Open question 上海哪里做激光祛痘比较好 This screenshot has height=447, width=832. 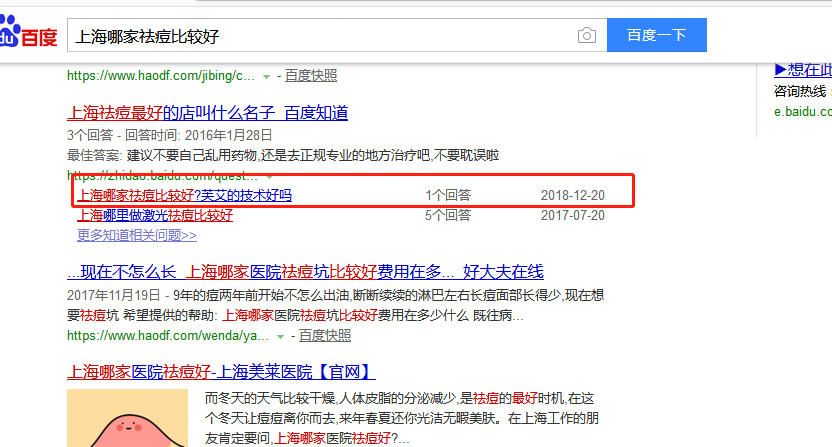(155, 215)
